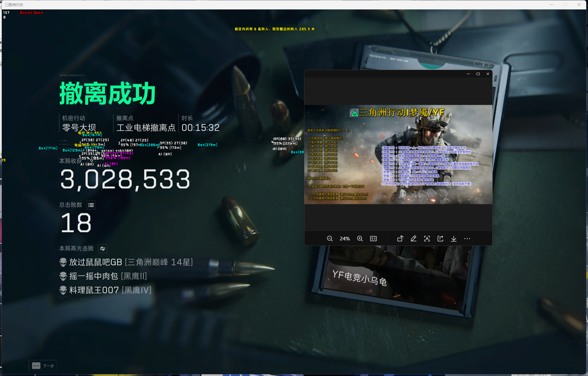Show image at 1:1 actual size
Viewport: 588px width, 376px height.
[373, 239]
